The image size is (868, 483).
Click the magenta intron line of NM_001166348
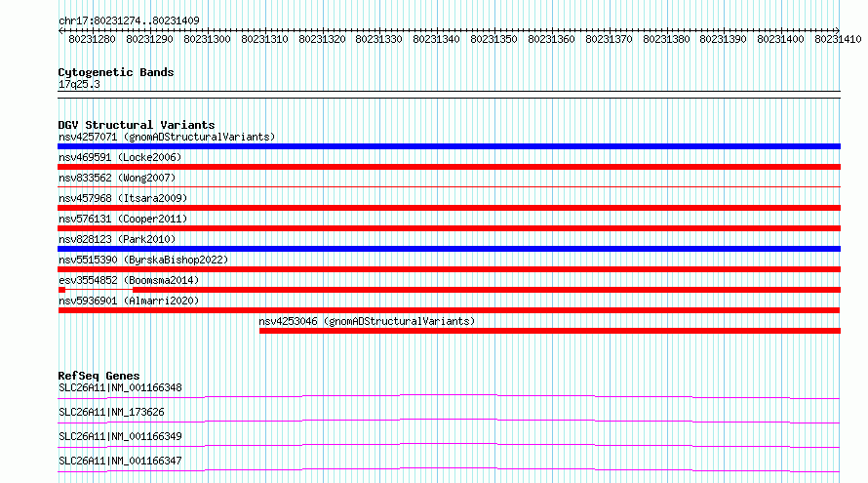[449, 395]
